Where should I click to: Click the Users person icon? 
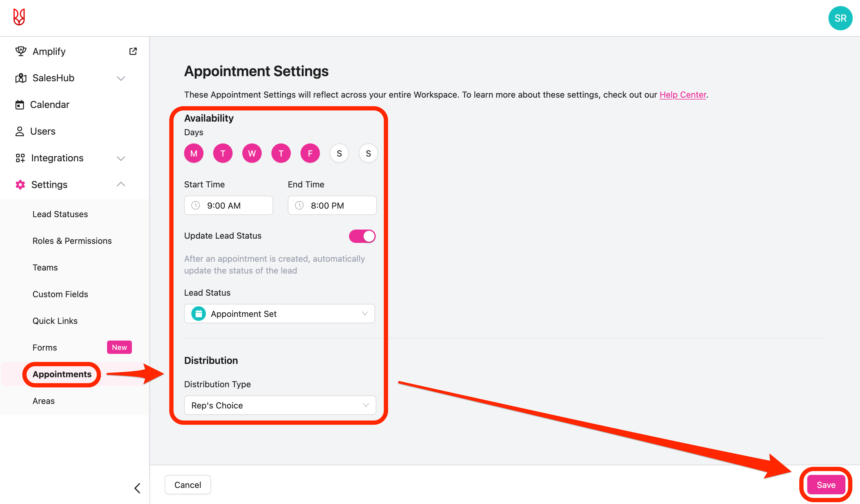(x=20, y=131)
